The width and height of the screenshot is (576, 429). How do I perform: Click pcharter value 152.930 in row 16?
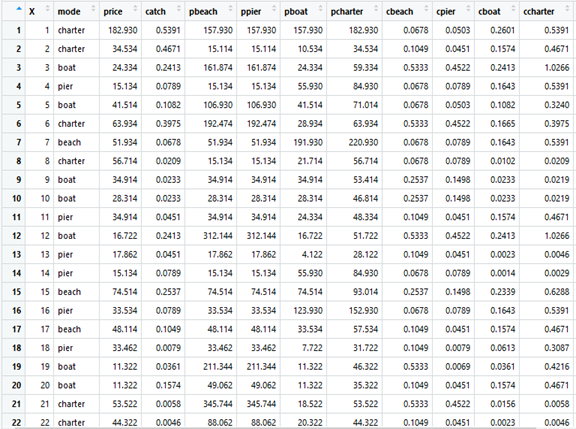[363, 310]
